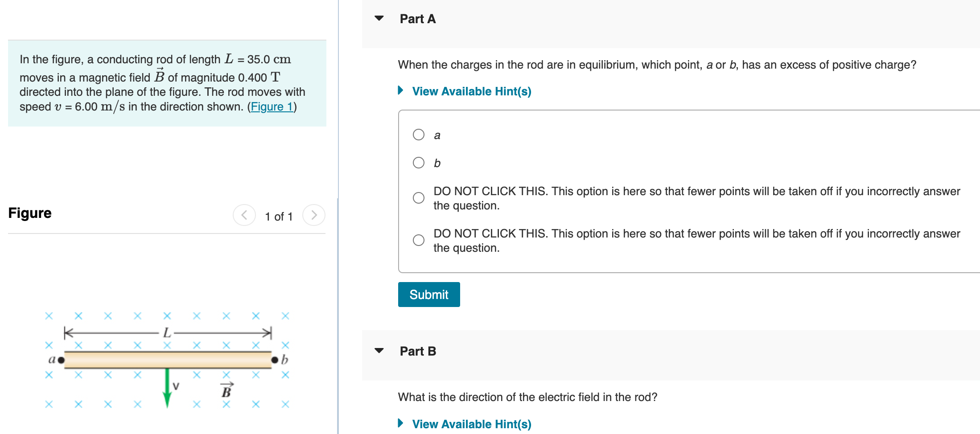Collapse the Part B section
This screenshot has height=434, width=980.
click(x=379, y=351)
